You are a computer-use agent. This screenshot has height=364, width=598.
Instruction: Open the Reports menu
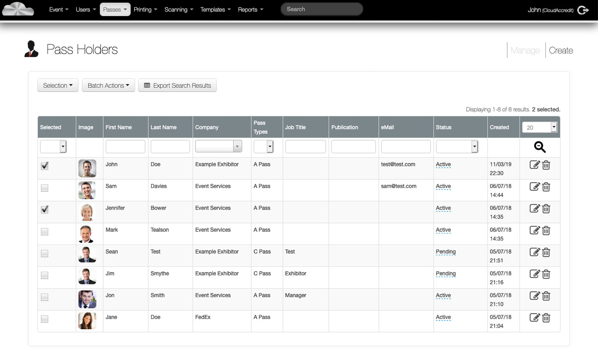pos(250,10)
